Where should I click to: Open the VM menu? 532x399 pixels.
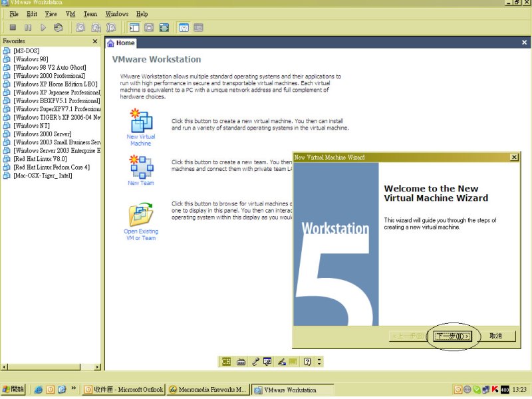pos(70,14)
